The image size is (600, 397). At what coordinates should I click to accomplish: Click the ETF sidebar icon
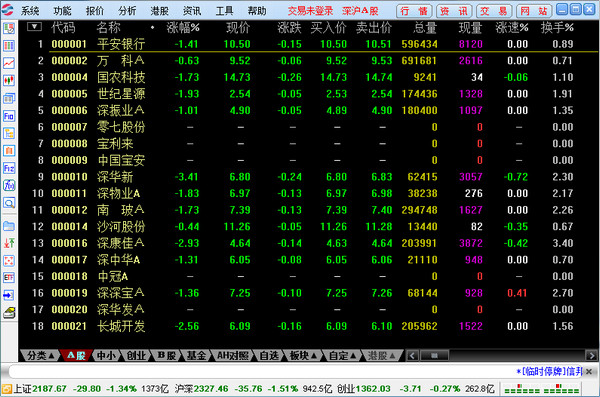[9, 278]
